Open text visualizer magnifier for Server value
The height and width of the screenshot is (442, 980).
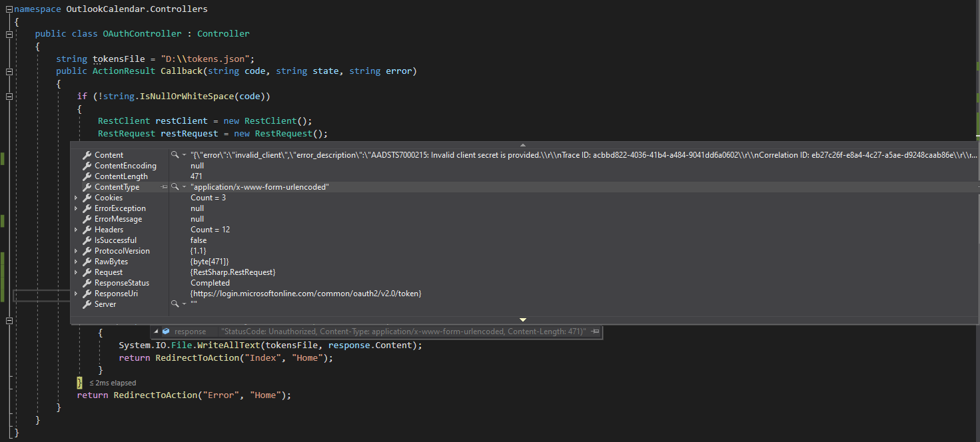click(x=175, y=304)
